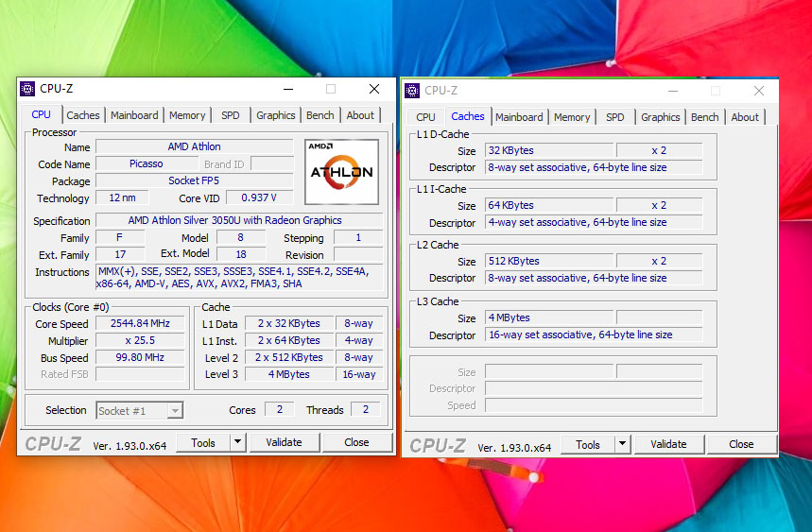Expand the Socket #1 selection dropdown
812x532 pixels.
click(x=176, y=411)
